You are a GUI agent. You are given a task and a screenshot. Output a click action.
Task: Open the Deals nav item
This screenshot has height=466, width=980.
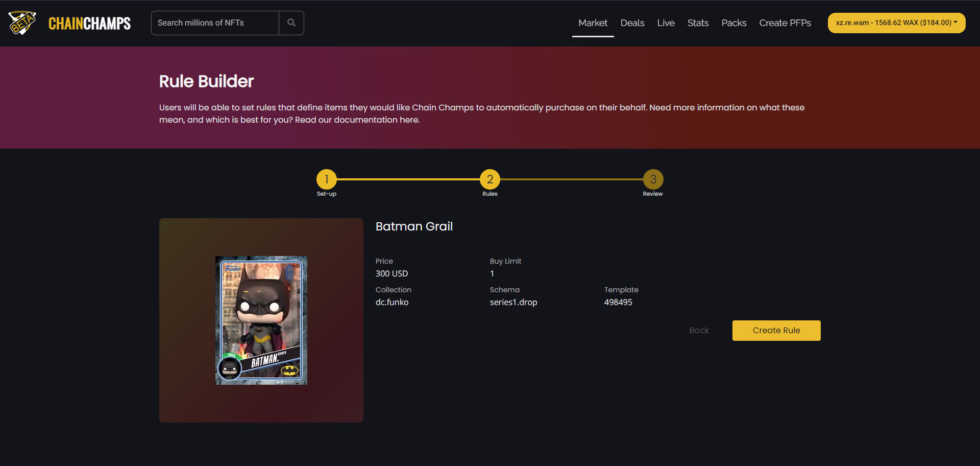[x=632, y=23]
